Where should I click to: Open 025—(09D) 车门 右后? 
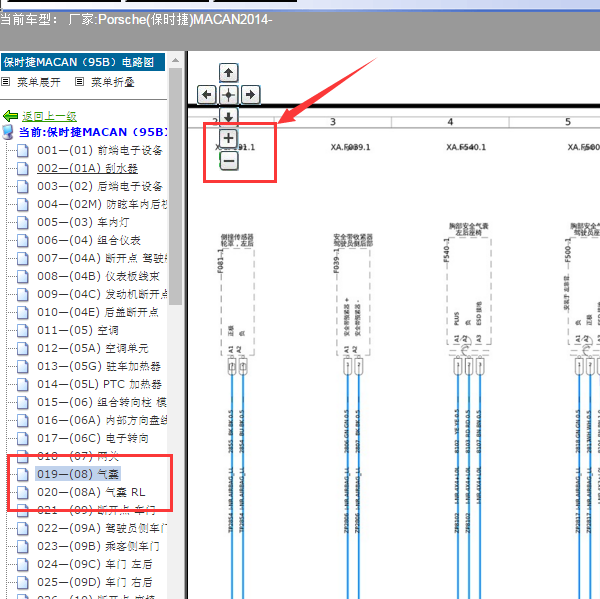tap(95, 583)
